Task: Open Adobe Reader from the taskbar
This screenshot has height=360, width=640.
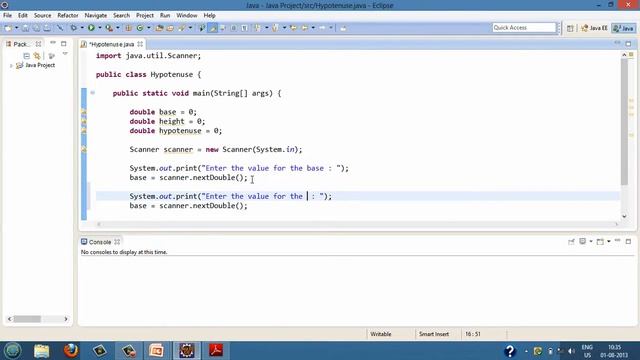Action: coord(216,351)
